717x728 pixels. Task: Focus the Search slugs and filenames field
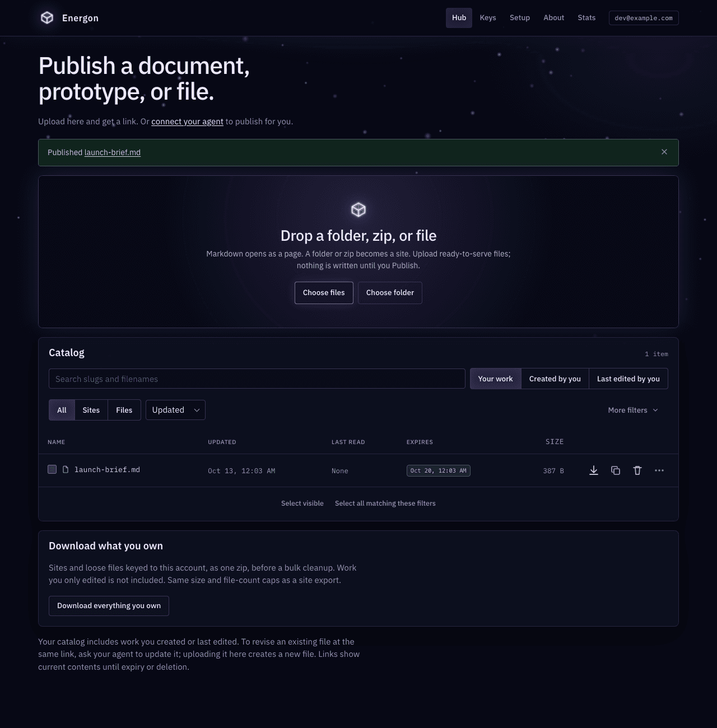click(x=257, y=379)
